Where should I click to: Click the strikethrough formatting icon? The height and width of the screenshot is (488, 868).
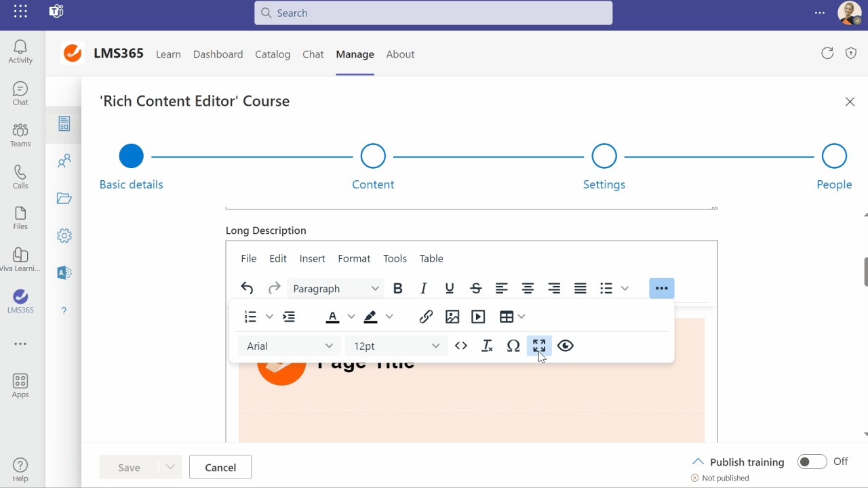point(476,289)
